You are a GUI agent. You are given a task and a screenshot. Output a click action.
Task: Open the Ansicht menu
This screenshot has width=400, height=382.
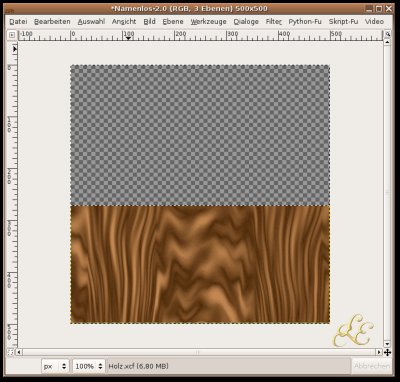tap(124, 22)
